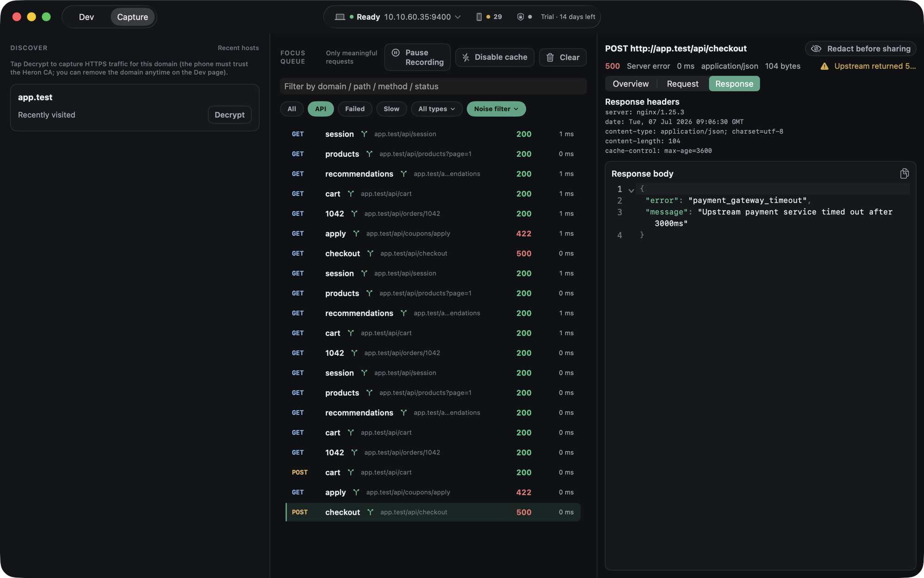Click branch icon beside first 1042 request
Viewport: 924px width, 578px height.
(354, 214)
